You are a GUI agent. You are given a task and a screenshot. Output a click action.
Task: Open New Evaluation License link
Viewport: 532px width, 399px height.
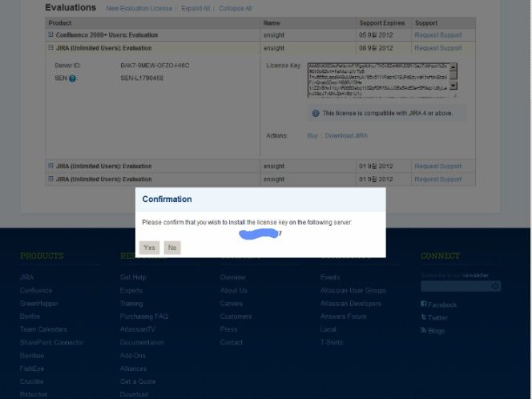point(139,9)
